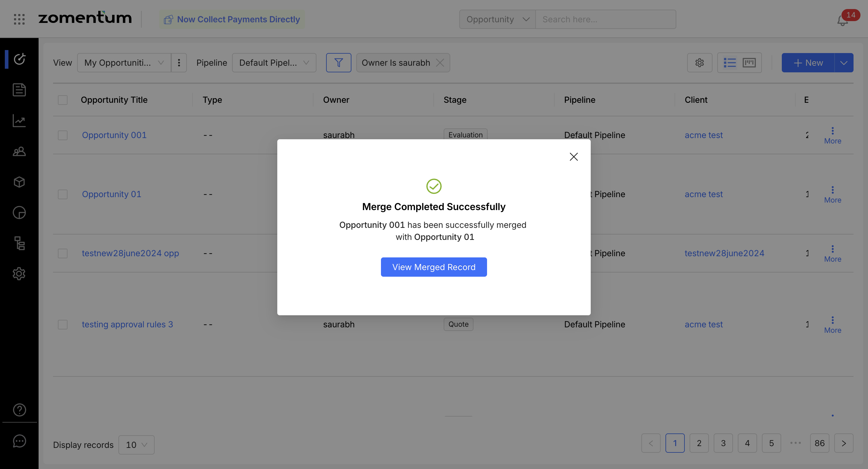
Task: Select the list view icon
Action: (x=729, y=63)
